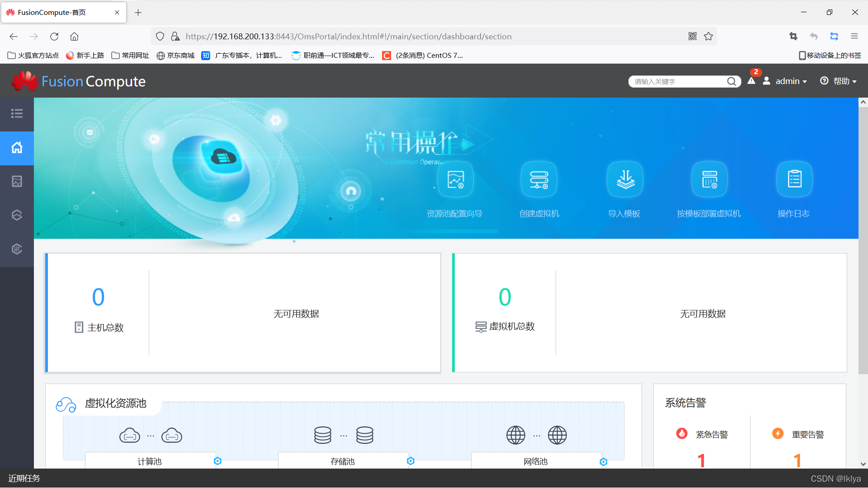Open the Operation Log icon

pos(794,180)
